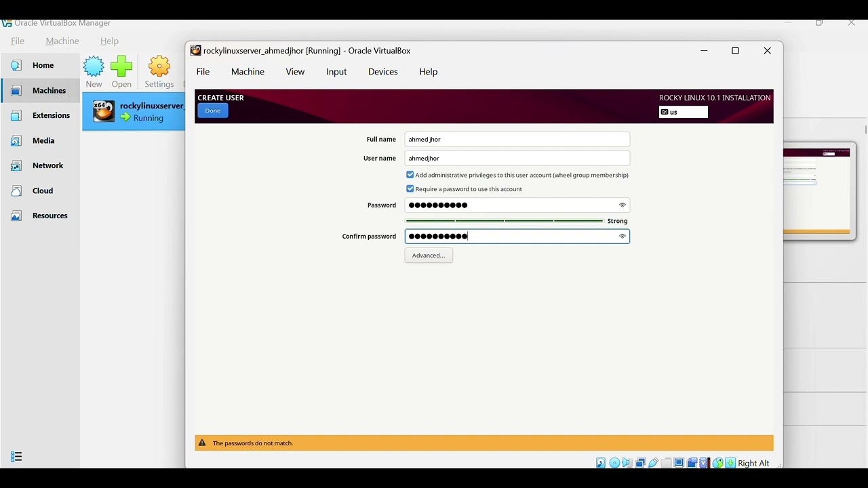
Task: Open the Input menu
Action: [x=336, y=71]
